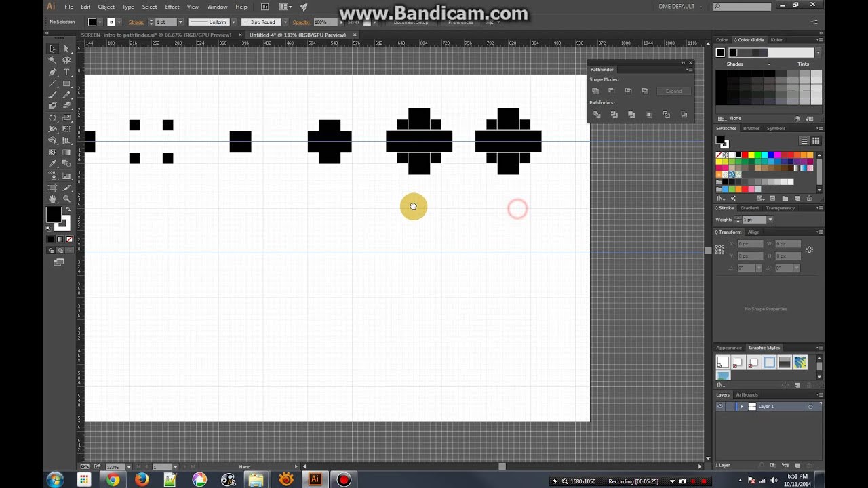This screenshot has width=868, height=488.
Task: Select the Magic Wand tool
Action: pyautogui.click(x=52, y=60)
